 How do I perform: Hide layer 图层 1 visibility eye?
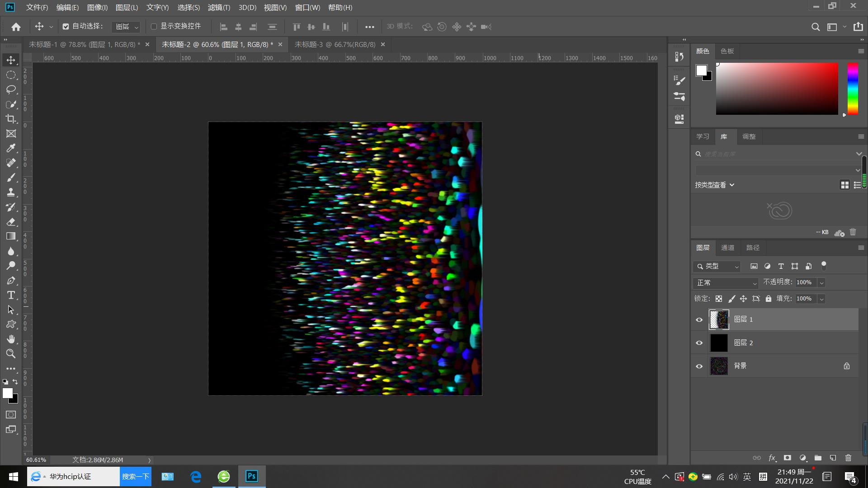tap(699, 320)
